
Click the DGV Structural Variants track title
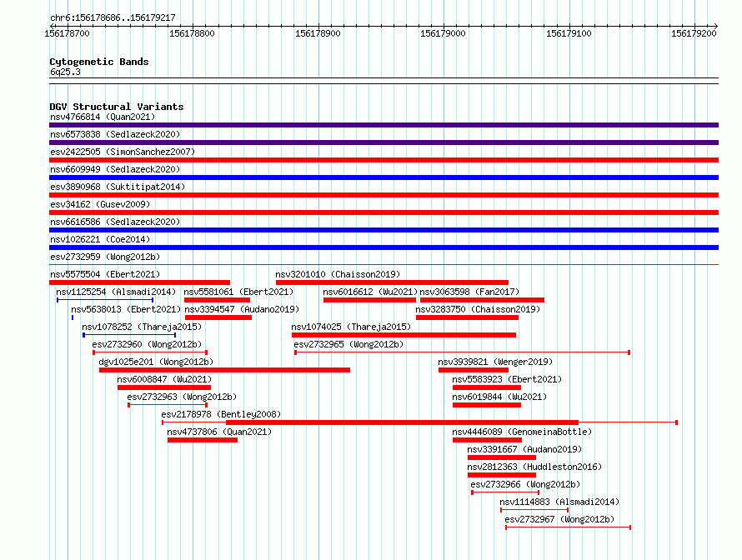coord(117,107)
